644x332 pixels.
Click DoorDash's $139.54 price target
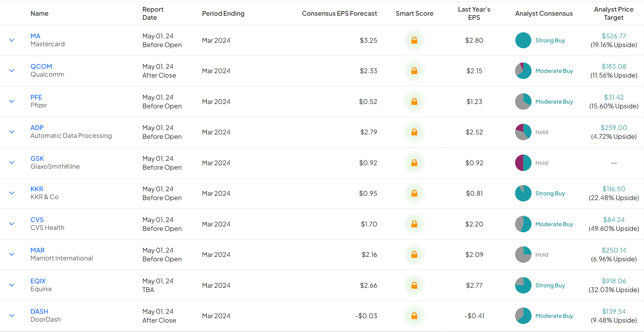(614, 312)
